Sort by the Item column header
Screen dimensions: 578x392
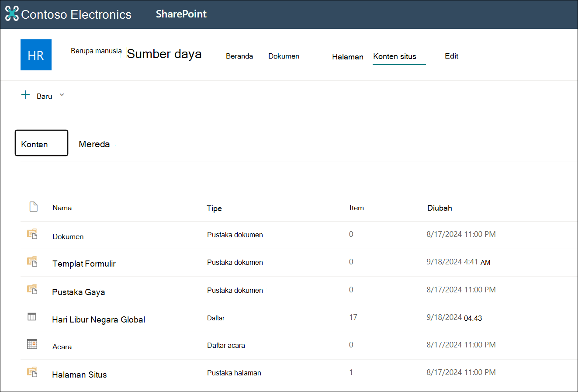click(356, 208)
